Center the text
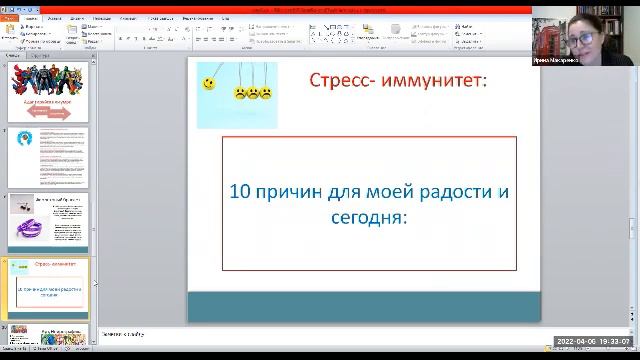 pyautogui.click(x=206, y=39)
